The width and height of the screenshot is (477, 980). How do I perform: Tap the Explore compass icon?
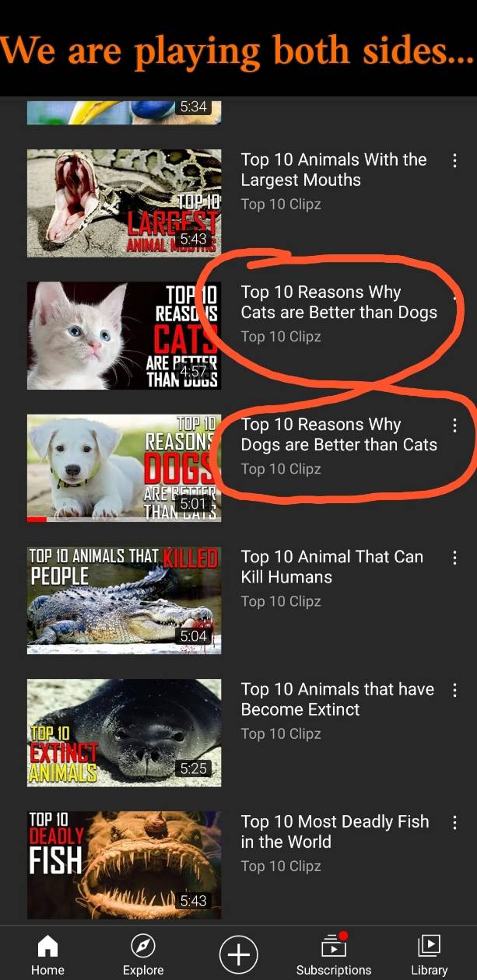tap(143, 946)
